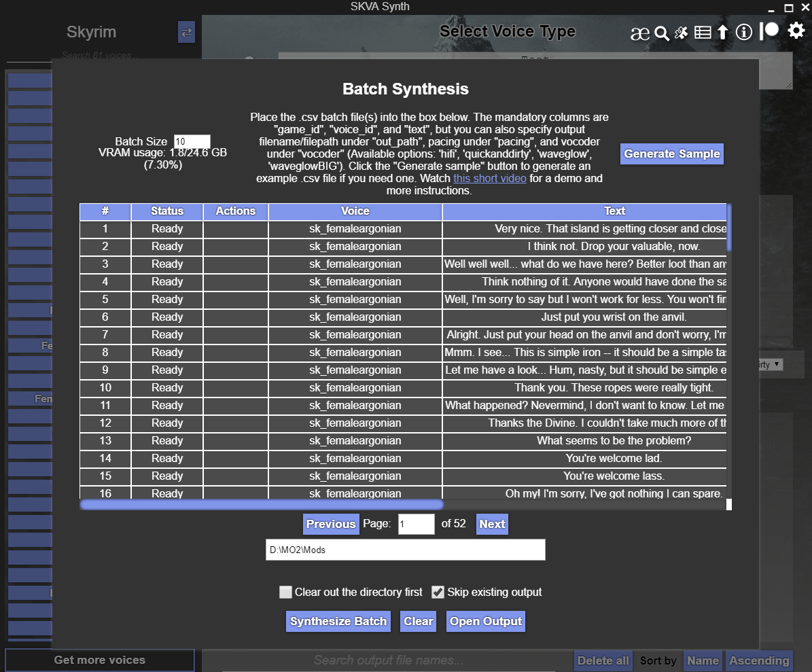This screenshot has height=672, width=812.
Task: Click the output directory path field D:\MO2\Mods
Action: [x=406, y=550]
